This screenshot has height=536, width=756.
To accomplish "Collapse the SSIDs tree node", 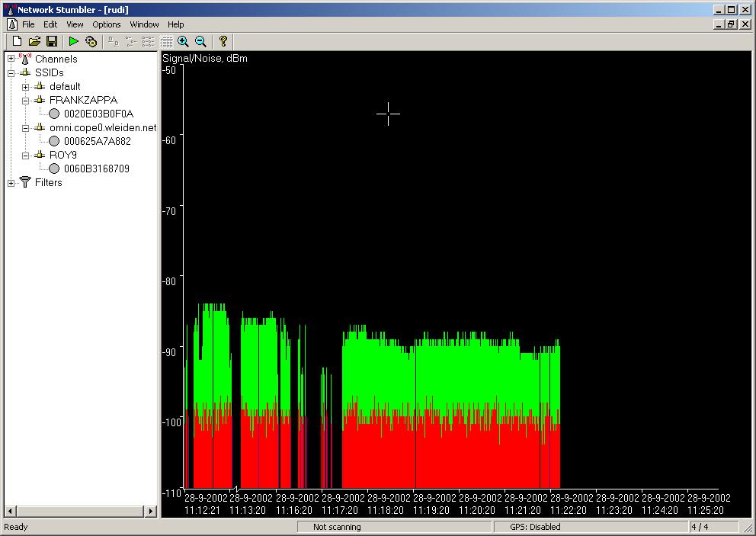I will (x=11, y=72).
